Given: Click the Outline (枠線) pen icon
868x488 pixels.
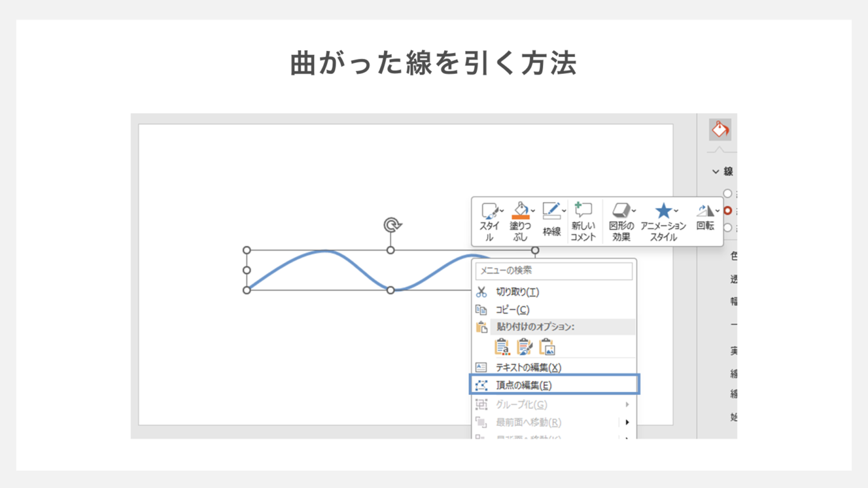Looking at the screenshot, I should click(550, 211).
